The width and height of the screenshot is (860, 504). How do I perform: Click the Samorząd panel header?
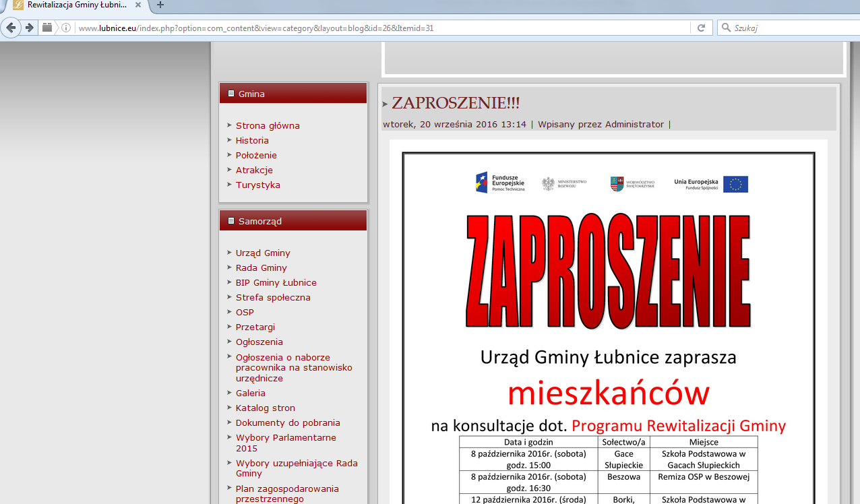point(293,221)
